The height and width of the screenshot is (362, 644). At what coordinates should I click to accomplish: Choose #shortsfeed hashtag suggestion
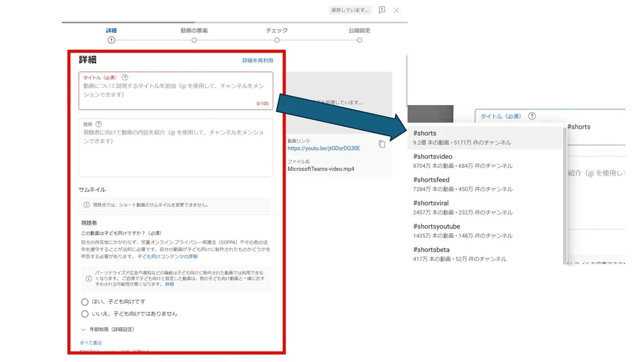tap(485, 184)
